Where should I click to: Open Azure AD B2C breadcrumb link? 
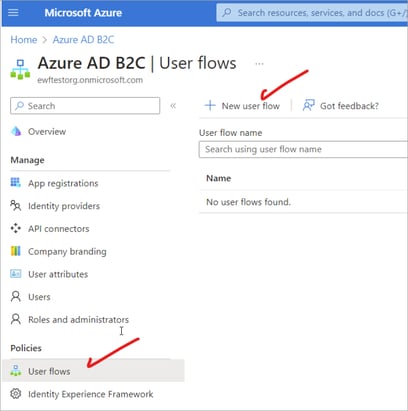(83, 40)
